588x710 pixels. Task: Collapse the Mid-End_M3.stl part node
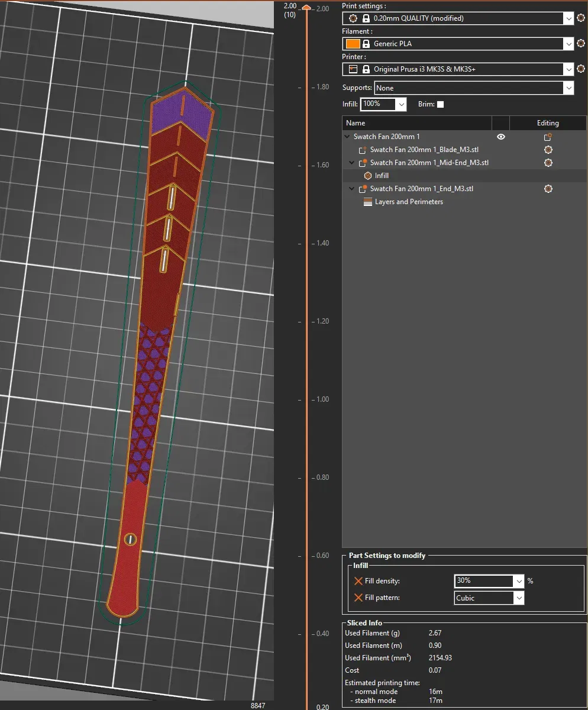coord(352,163)
